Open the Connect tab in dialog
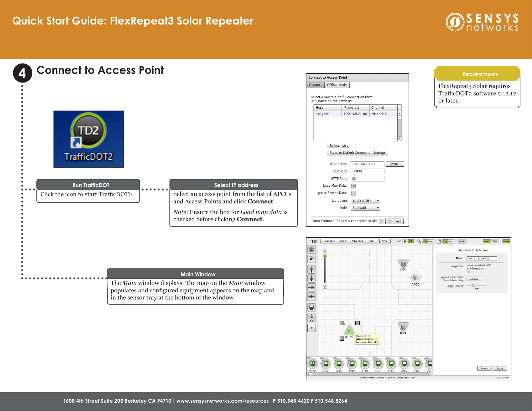This screenshot has width=532, height=411. (x=315, y=85)
